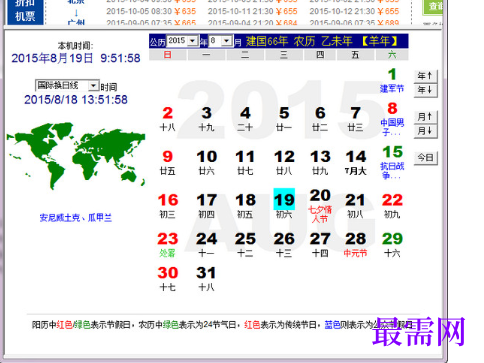Select August 31 in calendar
484x363 pixels.
click(x=206, y=279)
